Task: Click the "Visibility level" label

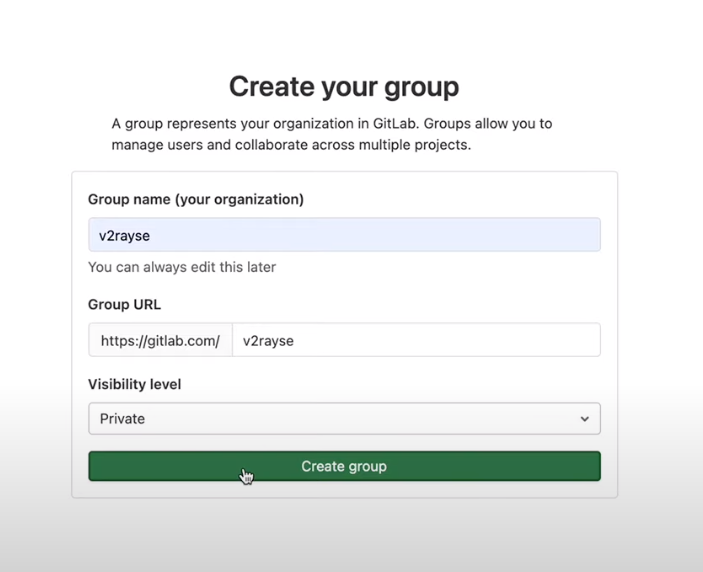Action: point(135,384)
